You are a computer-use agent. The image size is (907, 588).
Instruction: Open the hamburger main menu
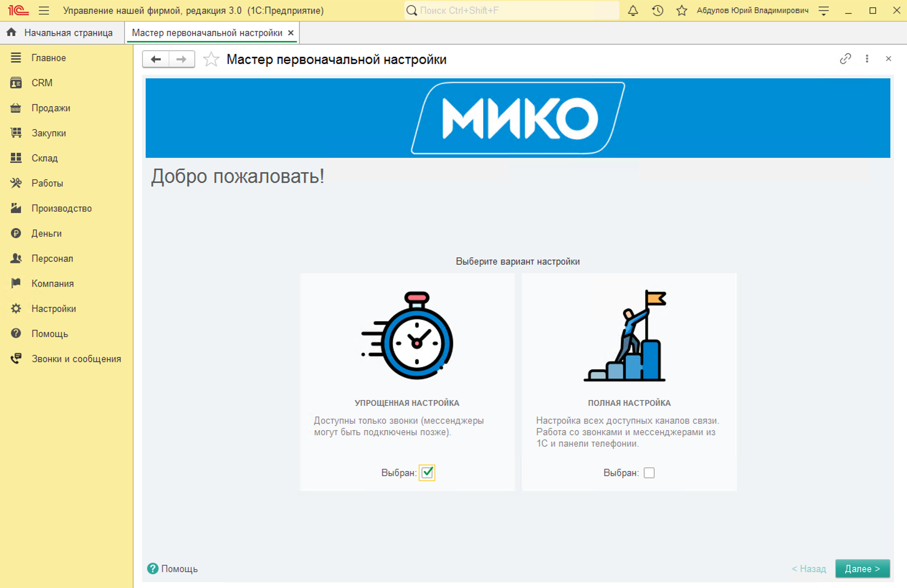tap(44, 10)
